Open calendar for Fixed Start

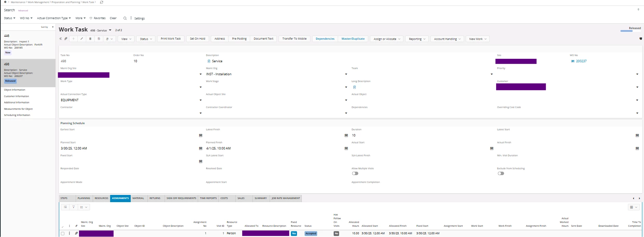click(x=201, y=161)
